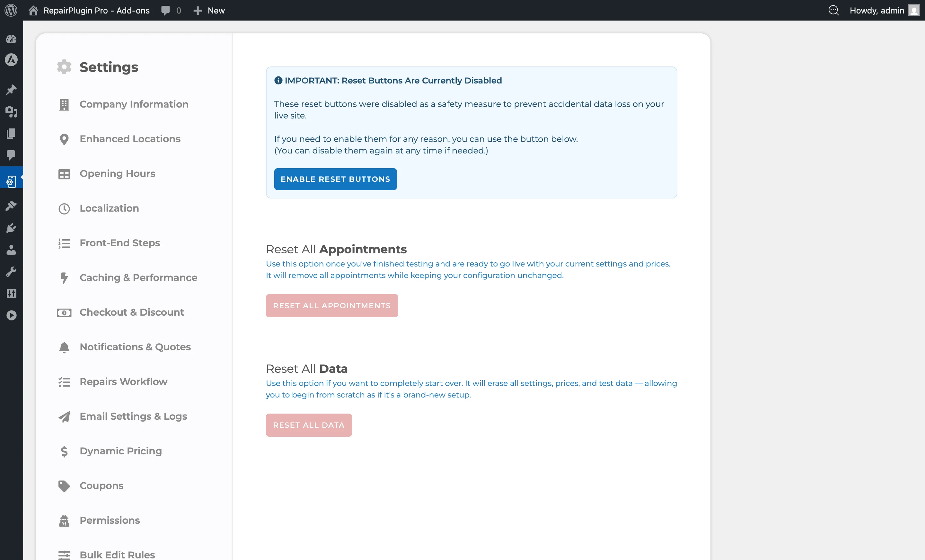Open the circular logo icon below the dashboard
The height and width of the screenshot is (560, 925).
coord(11,60)
